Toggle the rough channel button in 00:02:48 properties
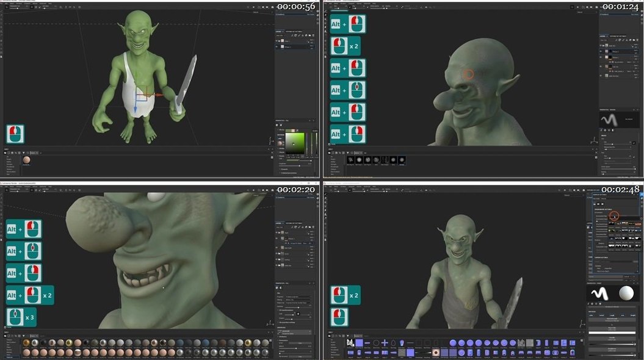Viewport: 644px width, 360px height. (x=612, y=315)
